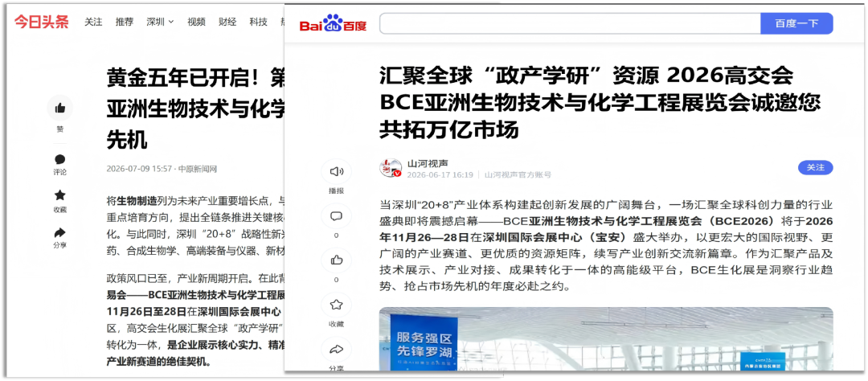Switch to the 视频 tab in Toutiao
Viewport: 868px width, 381px height.
(196, 22)
